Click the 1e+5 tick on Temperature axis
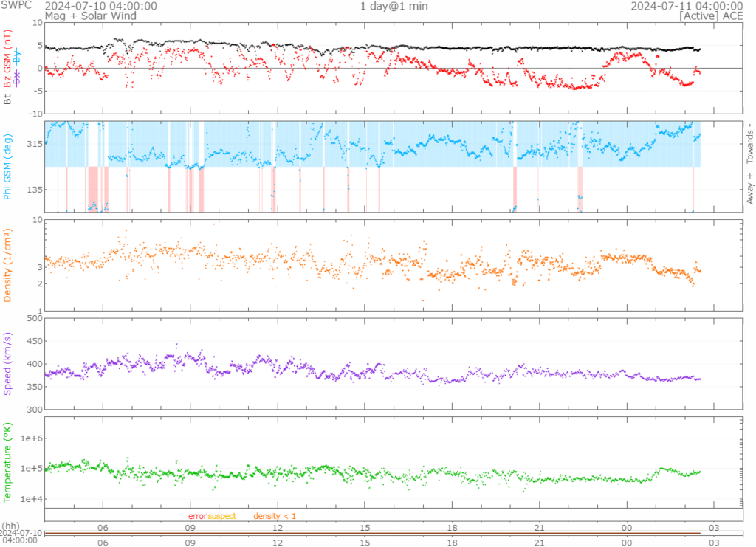Viewport: 756px width, 547px height. [x=32, y=469]
